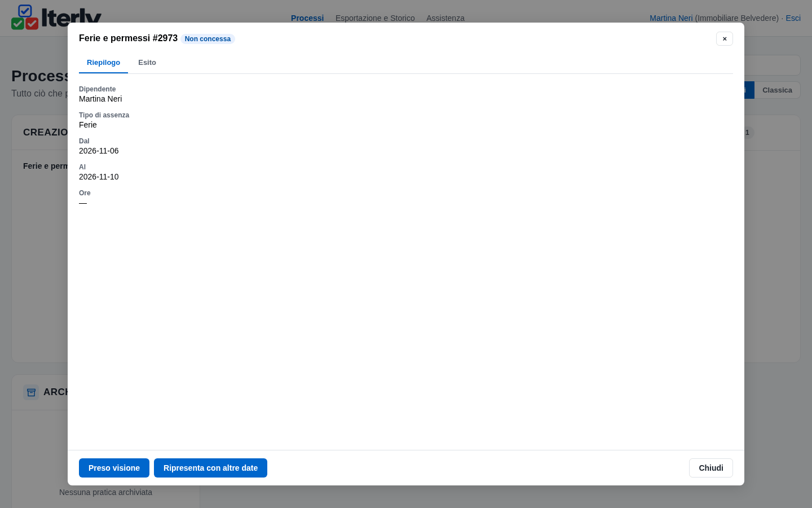Click the Ore field label
The height and width of the screenshot is (508, 812).
pos(85,193)
